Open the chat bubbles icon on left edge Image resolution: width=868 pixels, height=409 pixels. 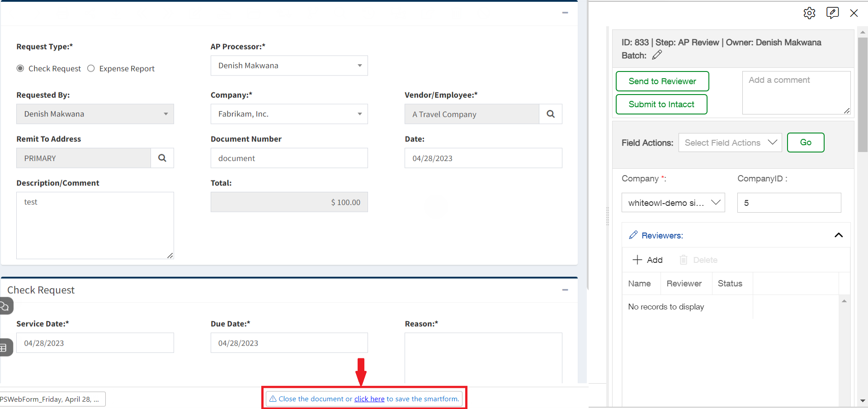pyautogui.click(x=5, y=306)
